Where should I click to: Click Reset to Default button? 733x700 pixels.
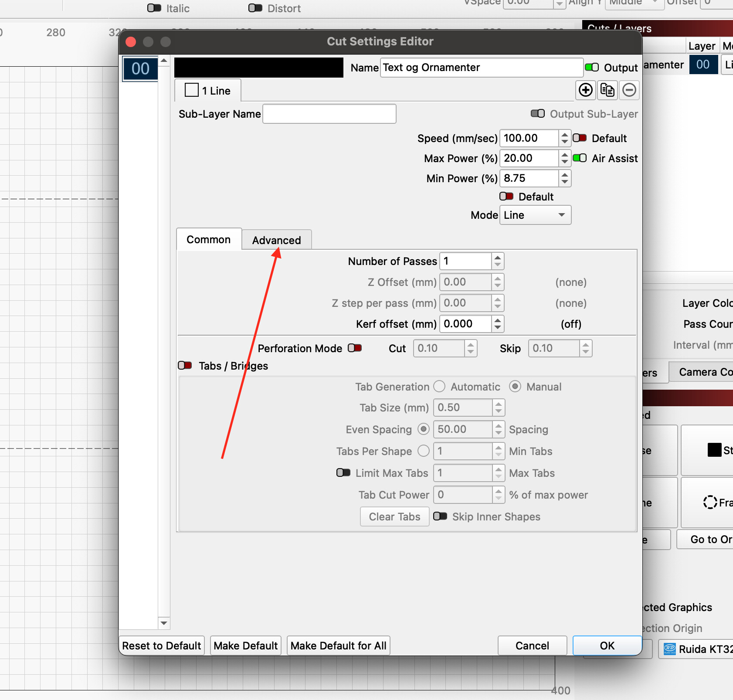point(162,646)
